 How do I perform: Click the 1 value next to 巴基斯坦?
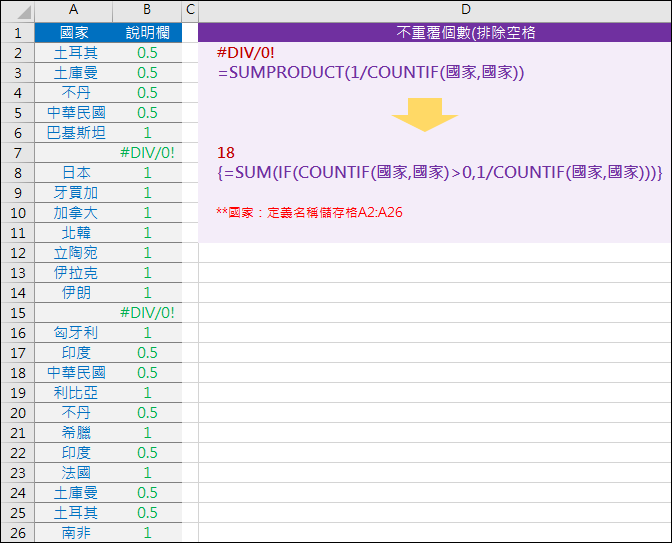(147, 133)
